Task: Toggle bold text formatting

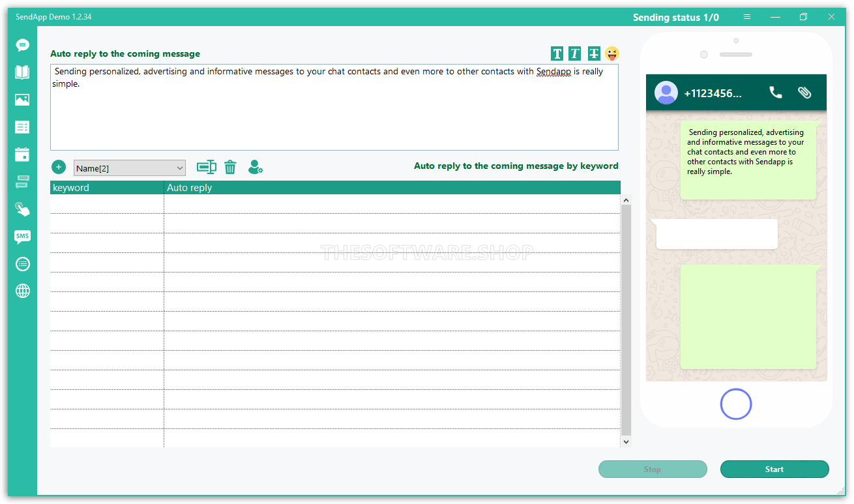Action: [x=557, y=53]
